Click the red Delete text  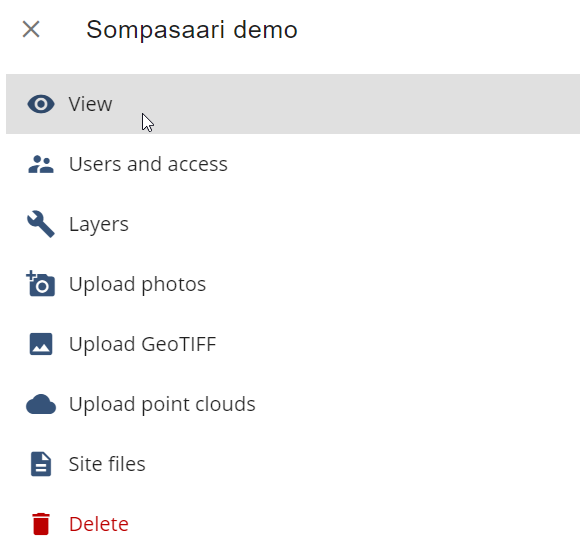[x=99, y=524]
